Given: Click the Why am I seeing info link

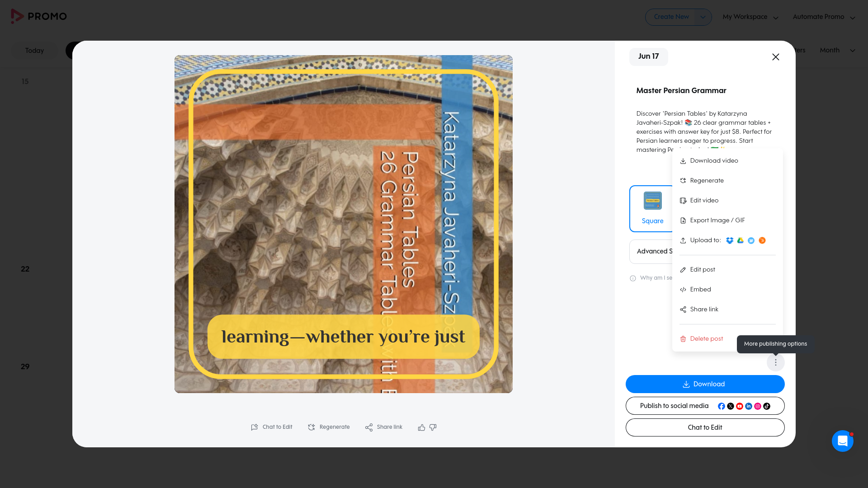Looking at the screenshot, I should coord(651,278).
